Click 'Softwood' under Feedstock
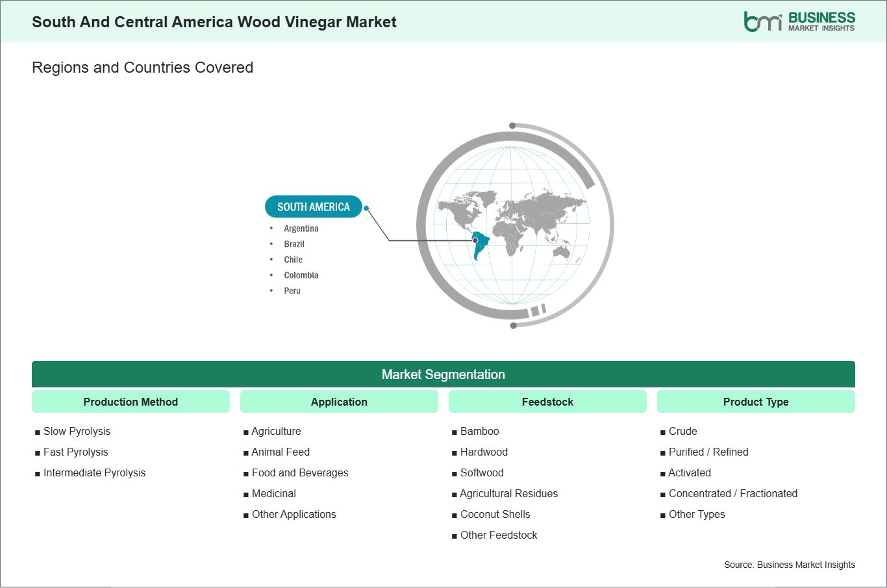Viewport: 887px width, 588px height. (482, 472)
